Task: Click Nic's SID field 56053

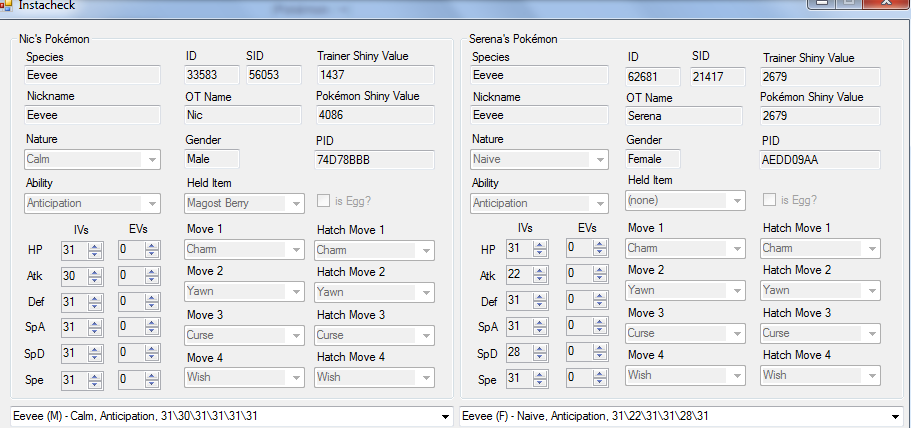Action: (274, 75)
